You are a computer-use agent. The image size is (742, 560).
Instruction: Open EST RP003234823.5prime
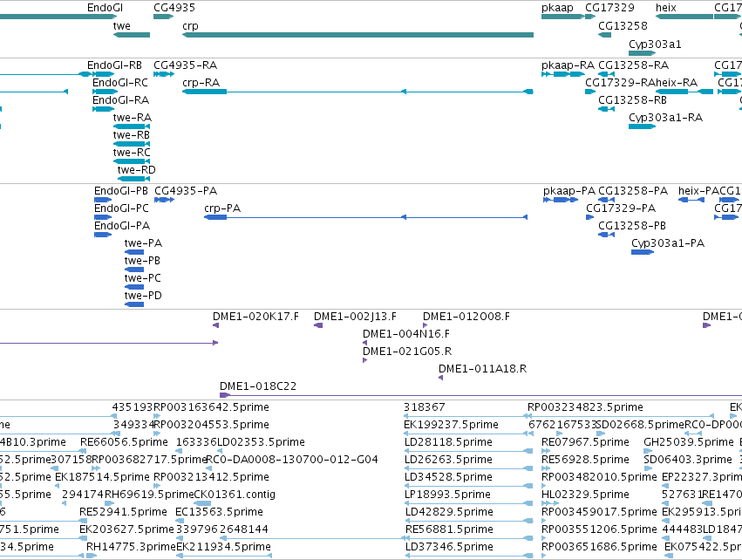(585, 407)
